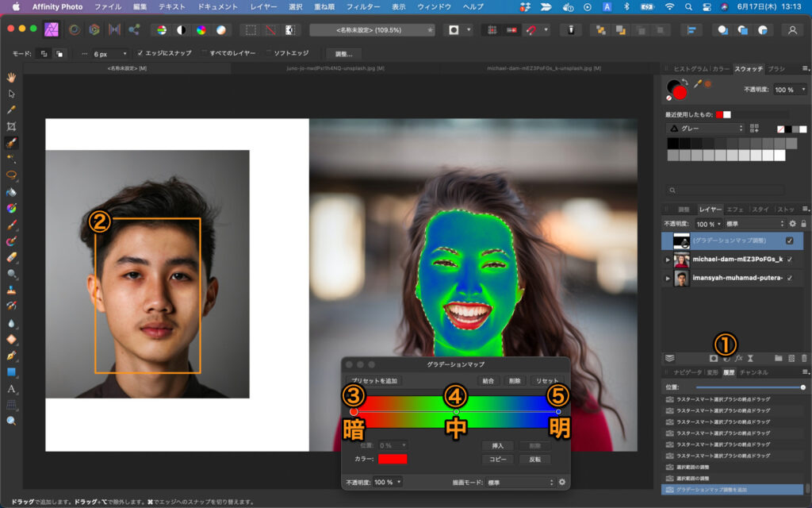812x508 pixels.
Task: Expand the michael-dam layer group arrow
Action: 667,260
